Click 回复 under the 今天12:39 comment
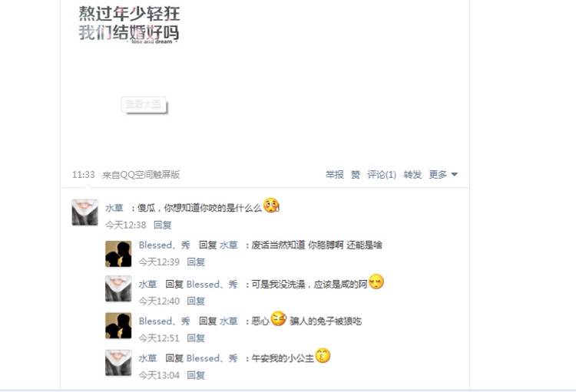The image size is (576, 392). point(196,262)
